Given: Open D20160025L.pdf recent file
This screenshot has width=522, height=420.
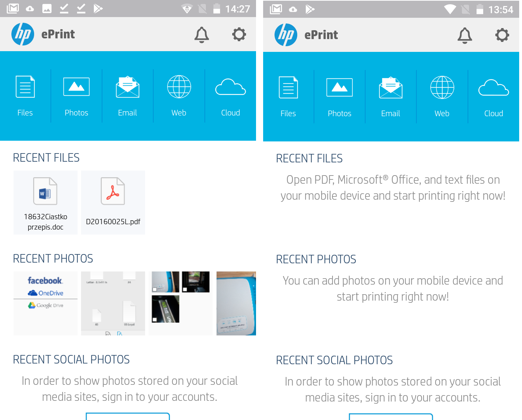Looking at the screenshot, I should pyautogui.click(x=113, y=203).
